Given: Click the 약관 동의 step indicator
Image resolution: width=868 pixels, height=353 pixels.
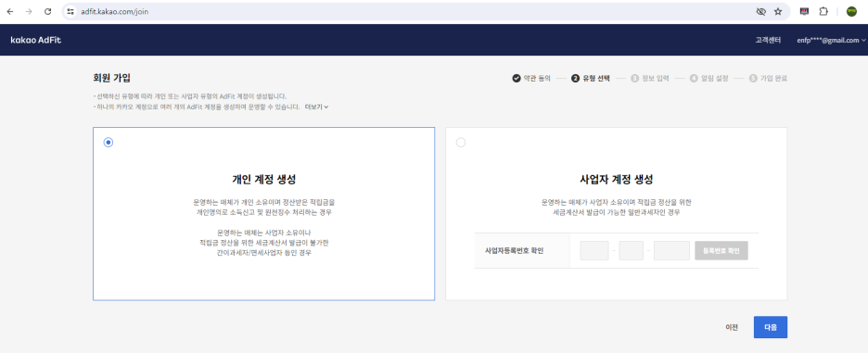Looking at the screenshot, I should [531, 79].
